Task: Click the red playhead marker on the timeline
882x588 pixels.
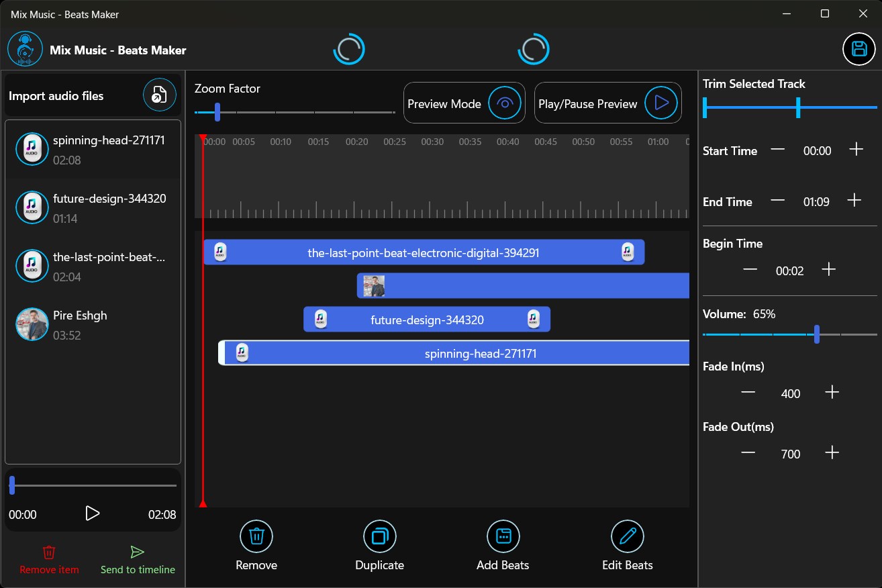Action: (x=203, y=315)
